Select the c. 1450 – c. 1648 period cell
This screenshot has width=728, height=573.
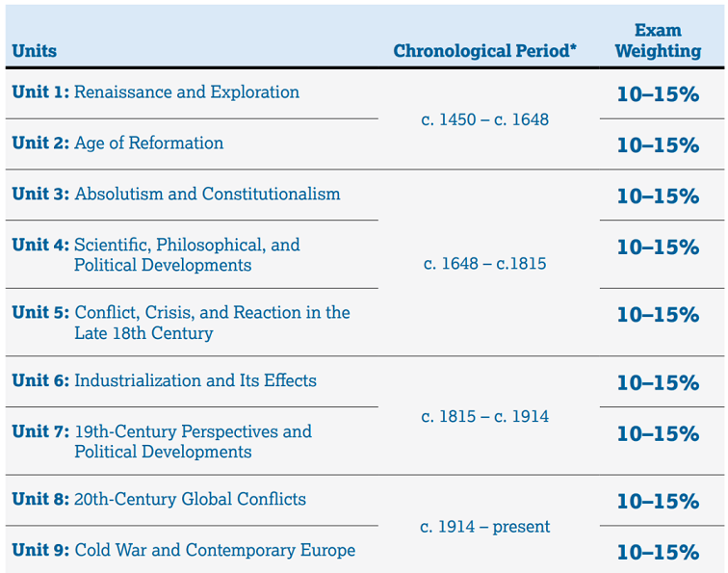tap(484, 119)
